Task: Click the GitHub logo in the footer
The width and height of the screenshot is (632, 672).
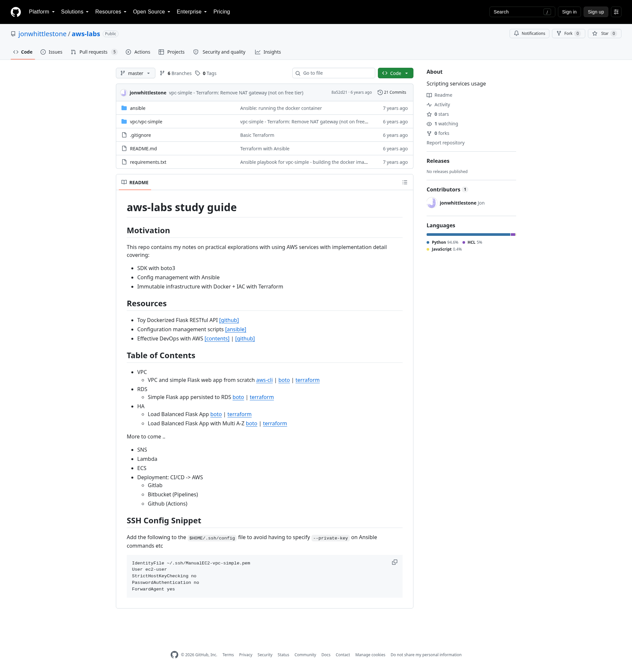Action: [174, 655]
